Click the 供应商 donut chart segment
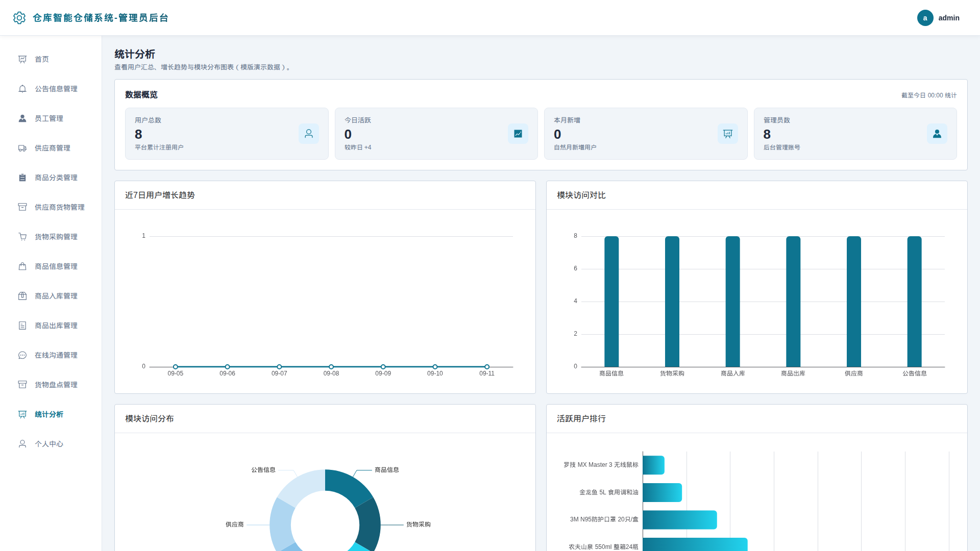 (x=281, y=525)
